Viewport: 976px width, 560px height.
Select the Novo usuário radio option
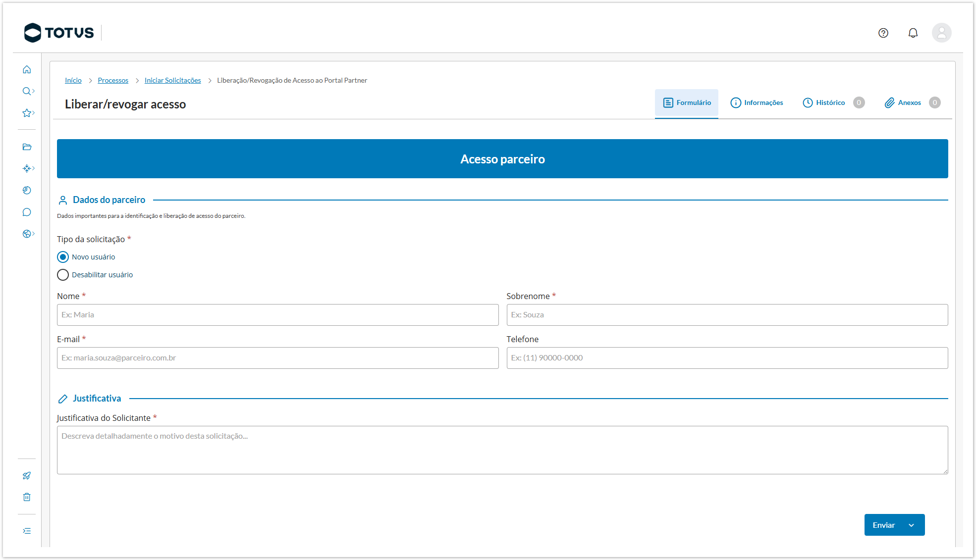coord(63,257)
